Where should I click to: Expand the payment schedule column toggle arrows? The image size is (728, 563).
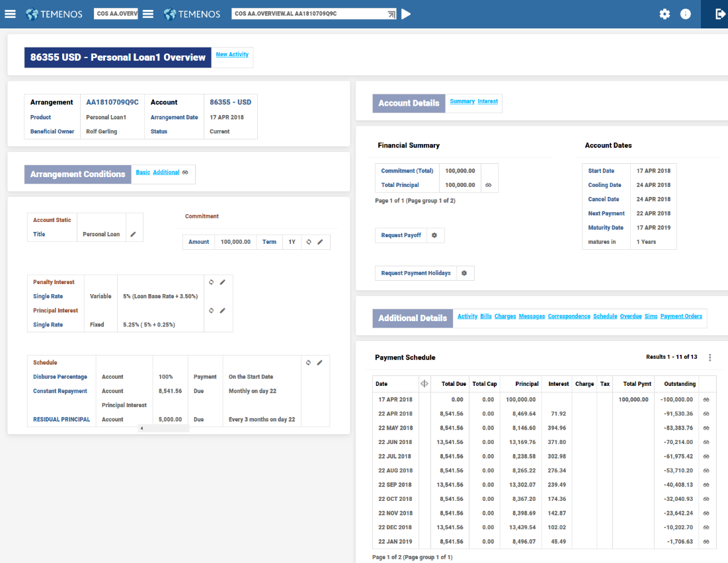[x=424, y=383]
